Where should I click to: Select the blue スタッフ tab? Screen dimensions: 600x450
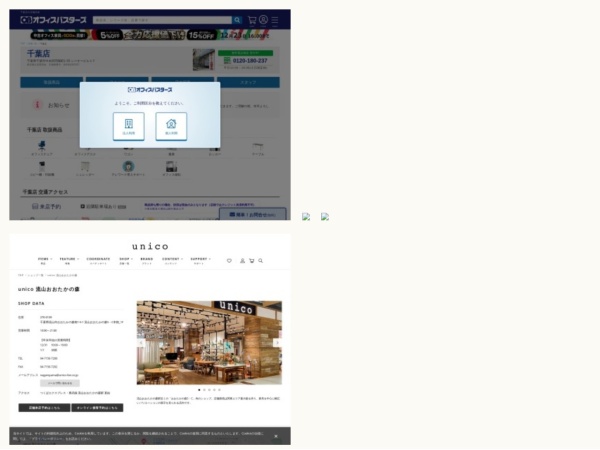coord(248,82)
